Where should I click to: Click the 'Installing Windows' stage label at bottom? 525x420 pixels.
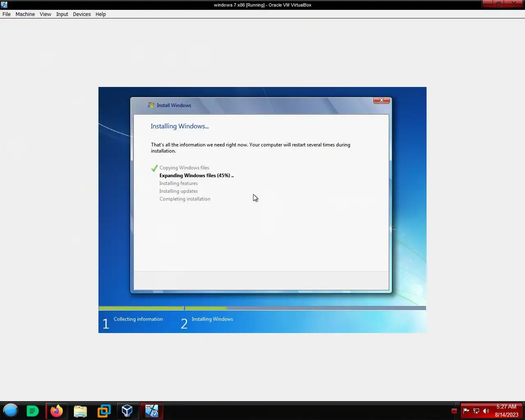tap(212, 319)
